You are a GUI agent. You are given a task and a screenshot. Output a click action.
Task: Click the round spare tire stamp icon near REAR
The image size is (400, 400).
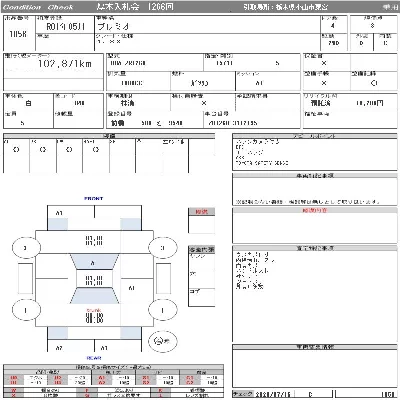tap(162, 341)
